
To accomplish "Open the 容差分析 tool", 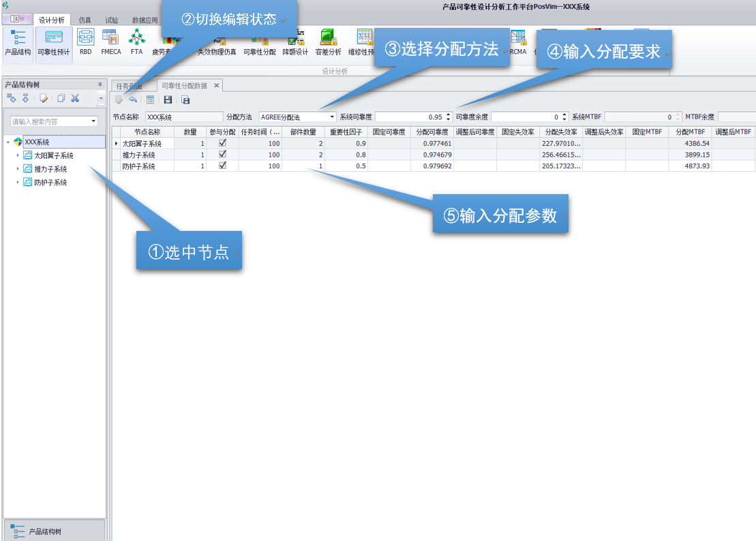I will pyautogui.click(x=328, y=42).
